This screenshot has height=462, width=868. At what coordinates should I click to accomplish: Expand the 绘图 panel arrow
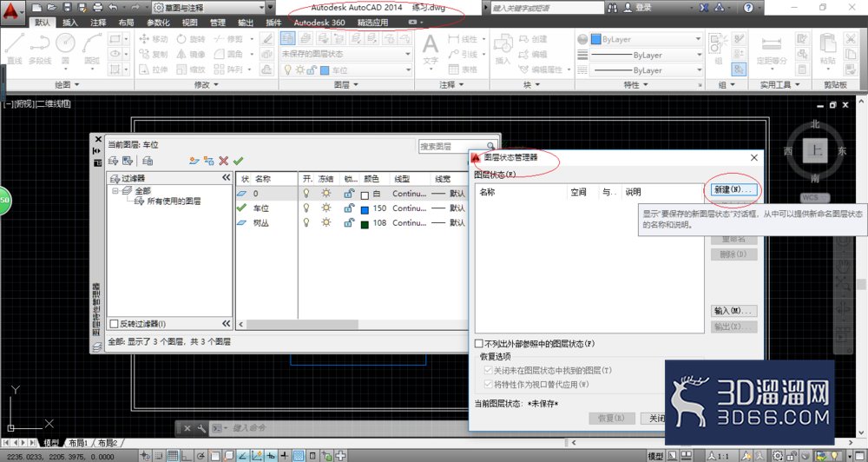pos(76,85)
